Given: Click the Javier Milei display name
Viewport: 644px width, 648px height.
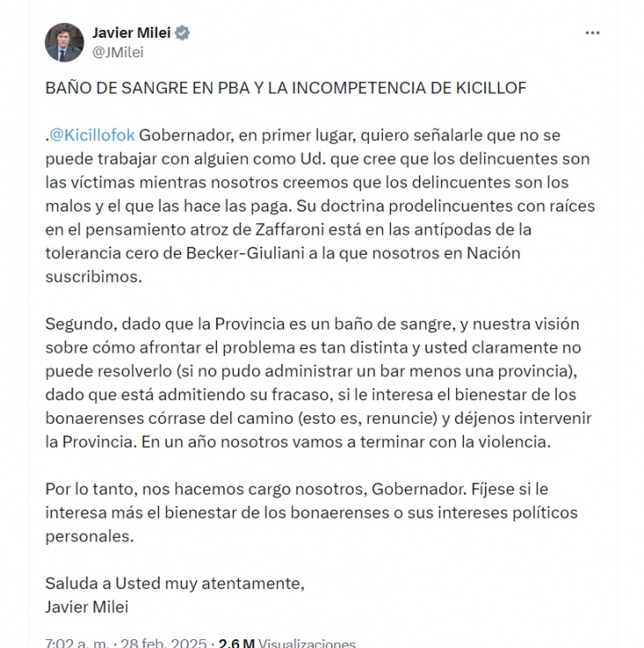Looking at the screenshot, I should (x=131, y=33).
